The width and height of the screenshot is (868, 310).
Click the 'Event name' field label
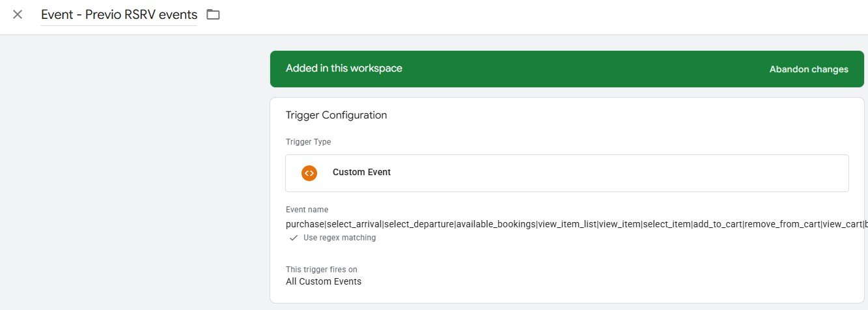pos(307,210)
